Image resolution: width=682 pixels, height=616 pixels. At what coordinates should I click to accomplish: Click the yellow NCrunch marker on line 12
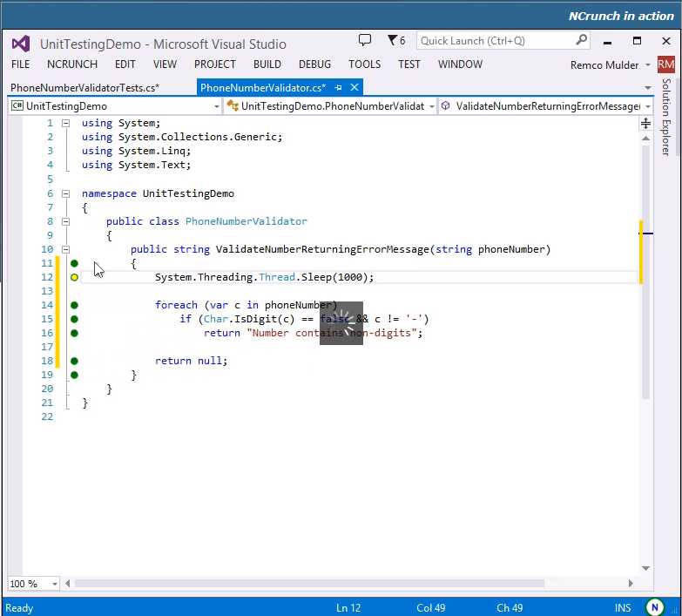pos(74,277)
